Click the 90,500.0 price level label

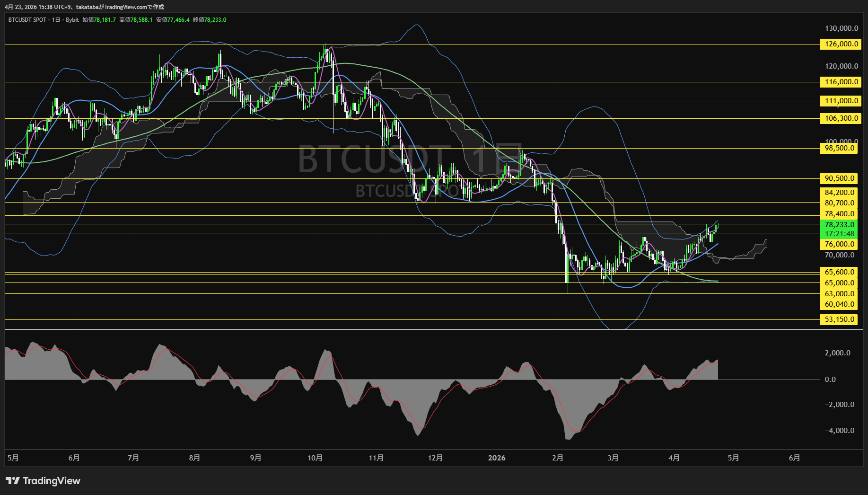coord(840,178)
